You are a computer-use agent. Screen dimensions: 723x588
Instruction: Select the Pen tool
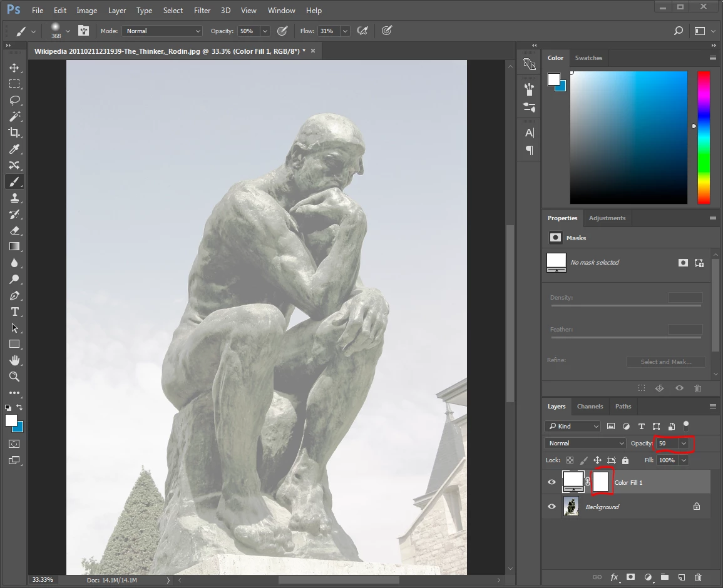[14, 295]
